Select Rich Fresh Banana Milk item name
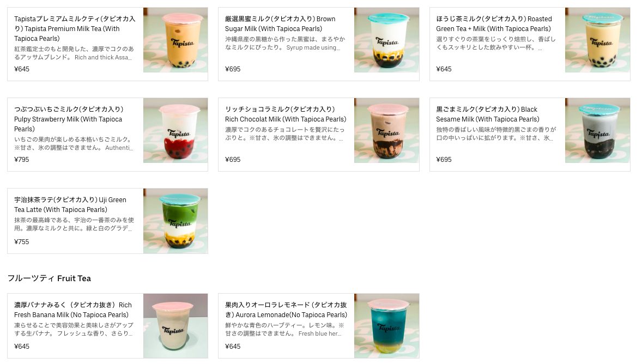Viewport: 642px width, 364px height. coord(73,310)
